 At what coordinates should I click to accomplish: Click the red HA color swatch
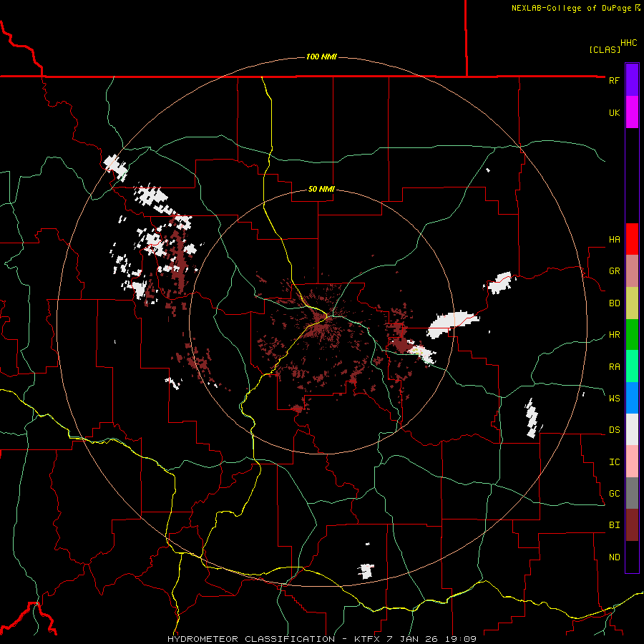632,239
